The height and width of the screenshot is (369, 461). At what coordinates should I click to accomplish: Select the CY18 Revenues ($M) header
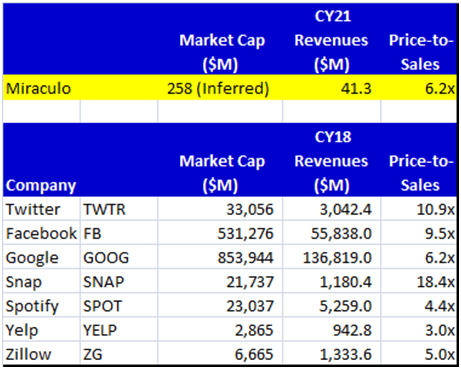coord(331,161)
